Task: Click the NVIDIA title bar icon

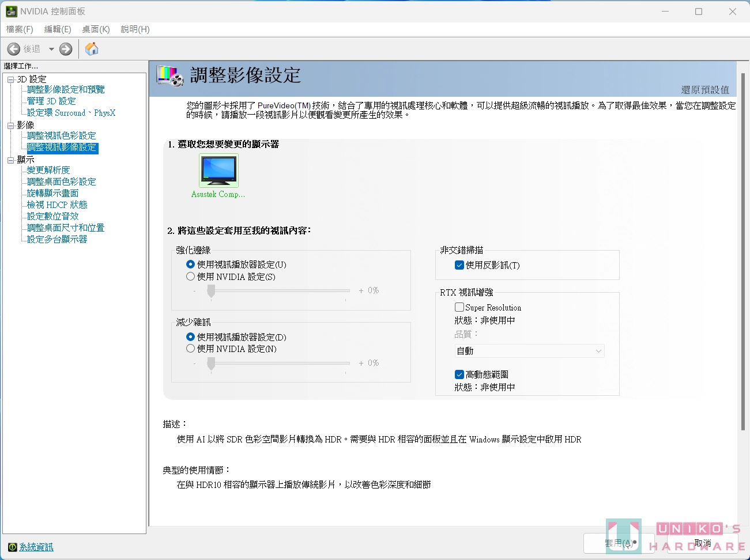Action: pyautogui.click(x=11, y=11)
